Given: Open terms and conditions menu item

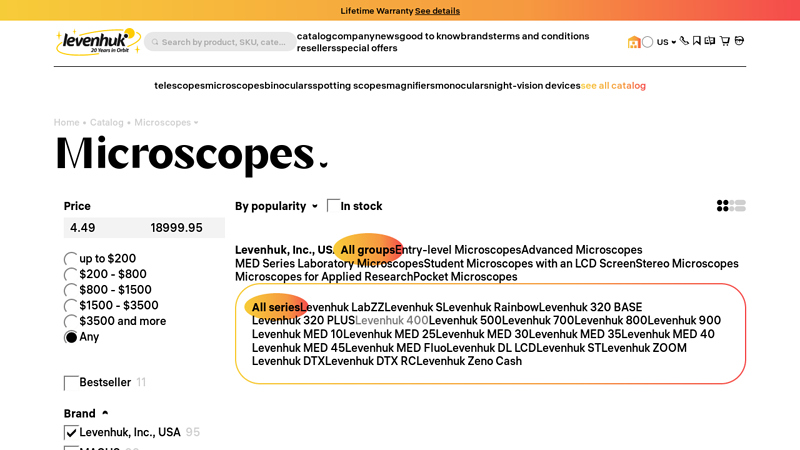Looking at the screenshot, I should click(541, 36).
